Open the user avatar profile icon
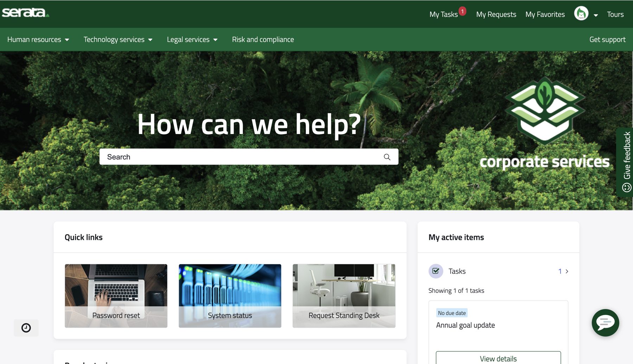The image size is (633, 364). coord(581,14)
